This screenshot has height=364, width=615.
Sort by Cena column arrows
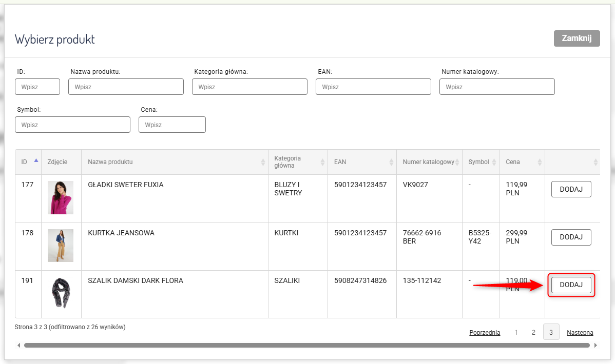click(x=540, y=162)
